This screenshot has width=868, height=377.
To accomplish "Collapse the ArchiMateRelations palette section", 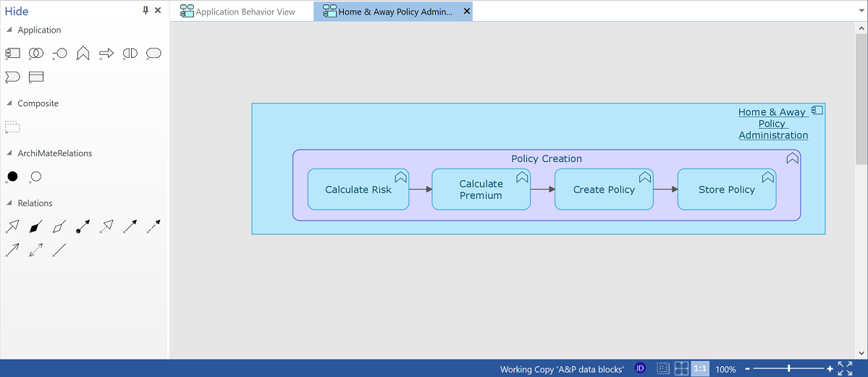I will [9, 153].
